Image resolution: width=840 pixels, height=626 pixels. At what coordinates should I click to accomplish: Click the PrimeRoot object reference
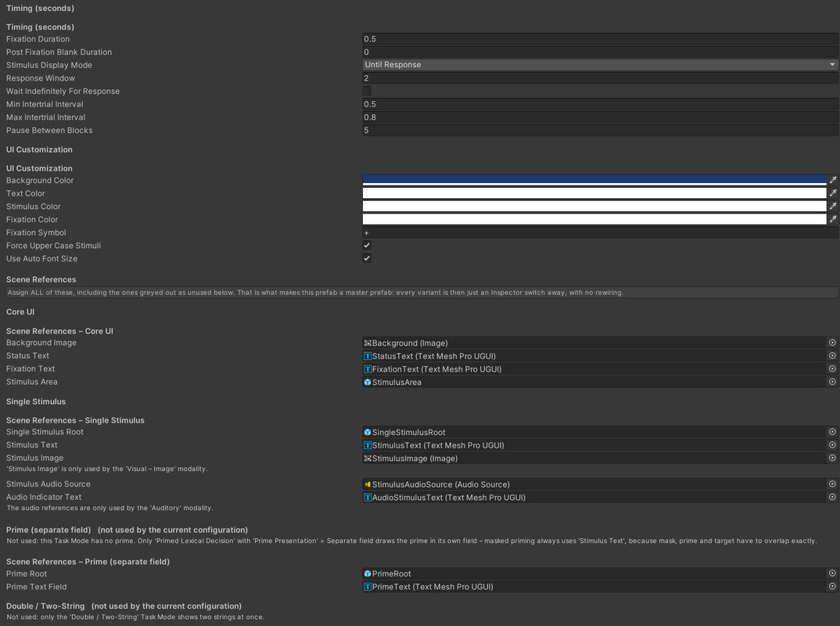(x=594, y=574)
